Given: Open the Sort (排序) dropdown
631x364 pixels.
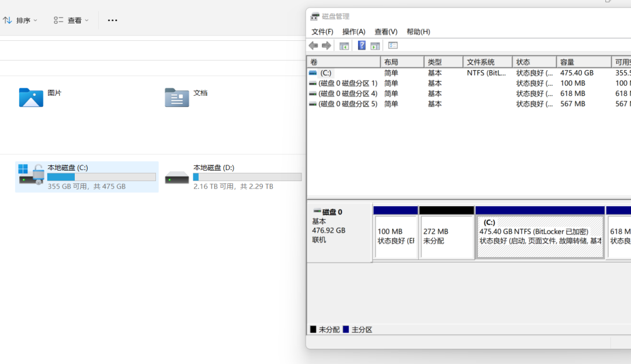Looking at the screenshot, I should [x=20, y=20].
